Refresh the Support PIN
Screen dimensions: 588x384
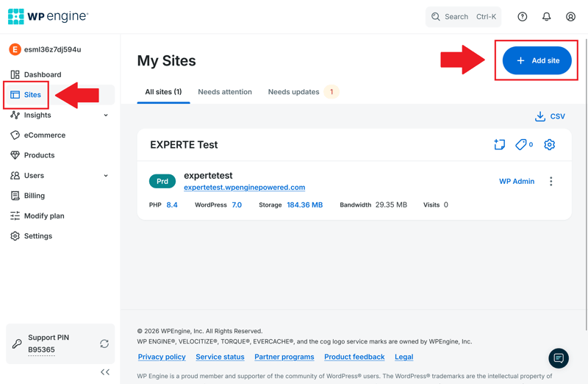click(104, 344)
